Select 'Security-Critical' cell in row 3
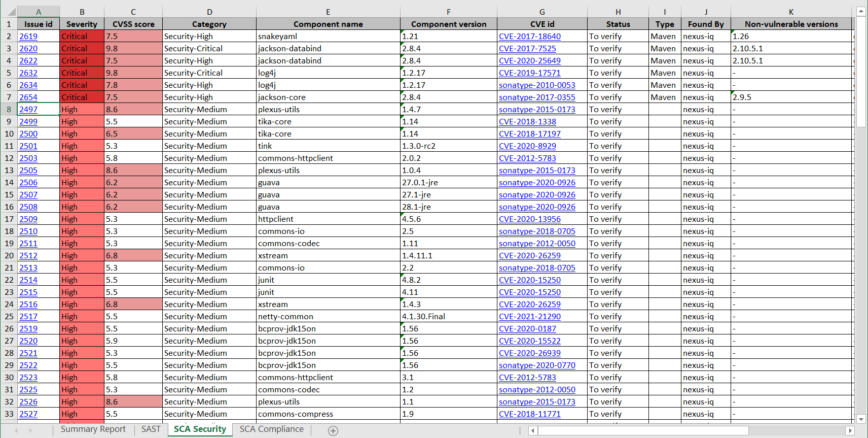This screenshot has height=438, width=868. pos(209,49)
